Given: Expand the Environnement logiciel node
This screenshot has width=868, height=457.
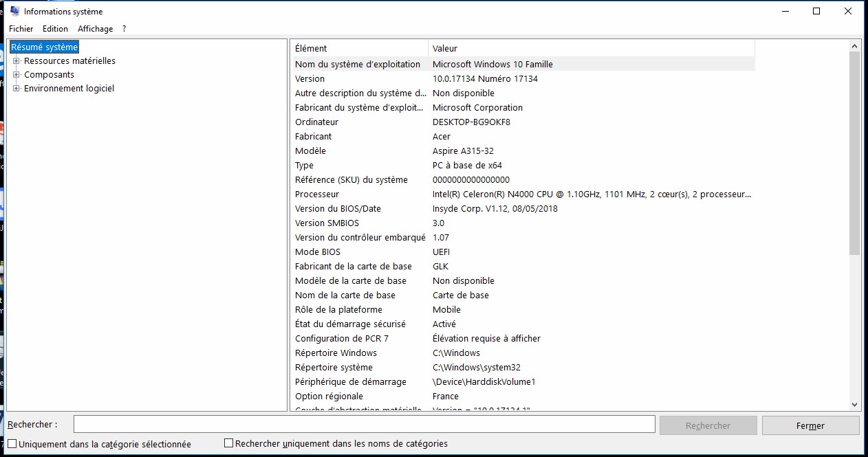Looking at the screenshot, I should [x=17, y=89].
